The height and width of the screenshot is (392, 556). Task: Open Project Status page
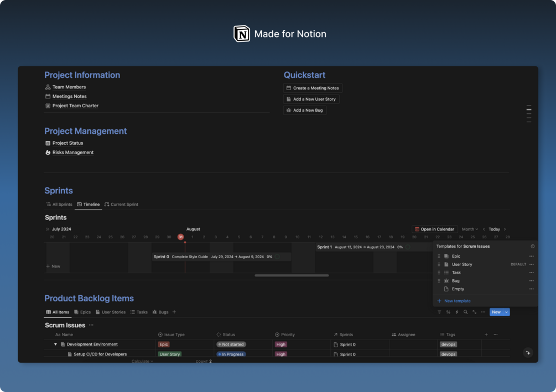tap(67, 143)
